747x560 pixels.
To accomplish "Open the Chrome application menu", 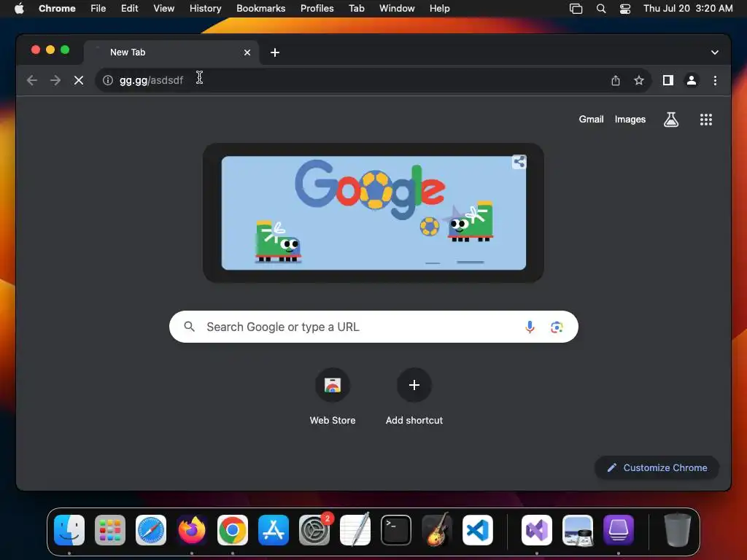I will click(57, 8).
